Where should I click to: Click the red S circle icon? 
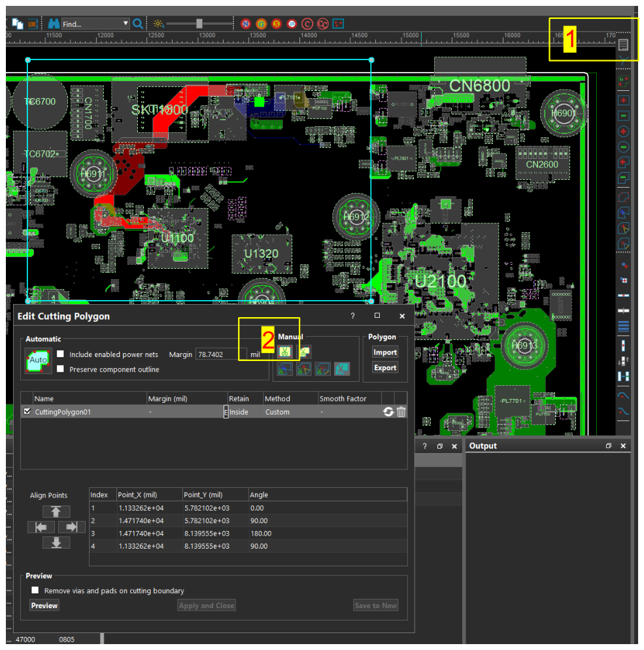(277, 24)
